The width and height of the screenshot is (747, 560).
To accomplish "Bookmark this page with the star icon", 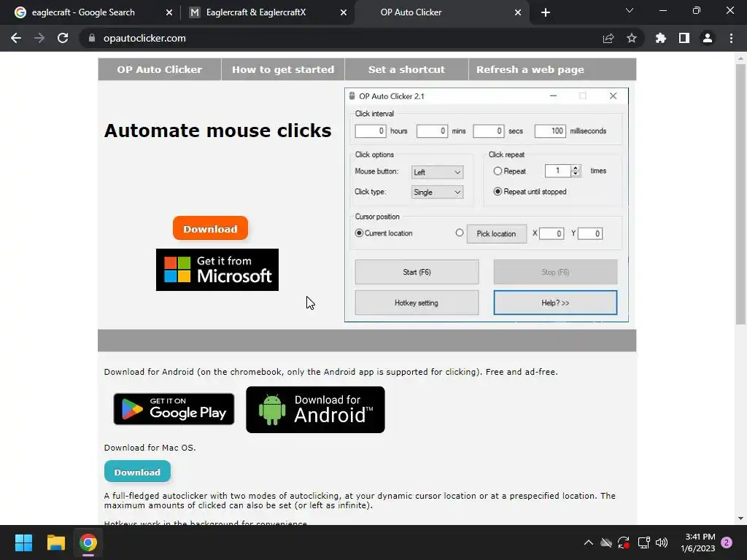I will pos(632,38).
